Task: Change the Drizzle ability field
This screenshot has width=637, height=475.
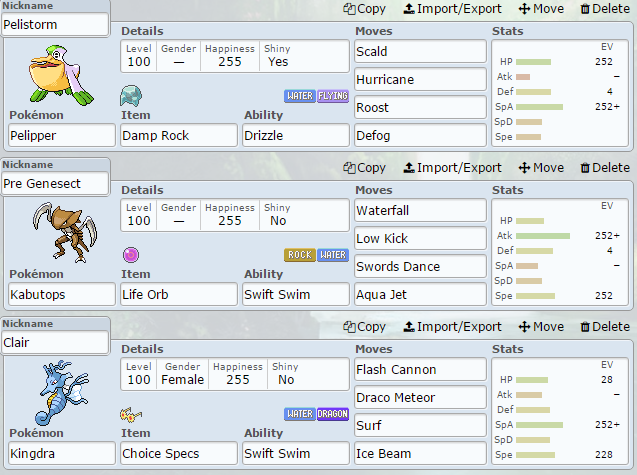Action: [296, 135]
